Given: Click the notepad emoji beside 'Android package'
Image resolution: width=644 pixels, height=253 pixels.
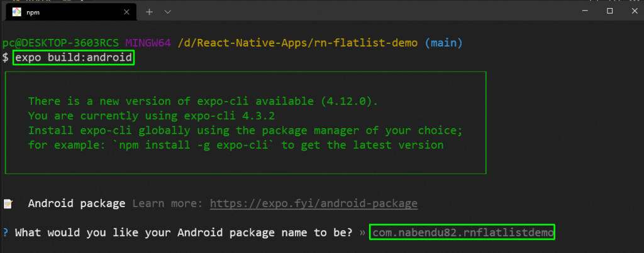Looking at the screenshot, I should (8, 203).
